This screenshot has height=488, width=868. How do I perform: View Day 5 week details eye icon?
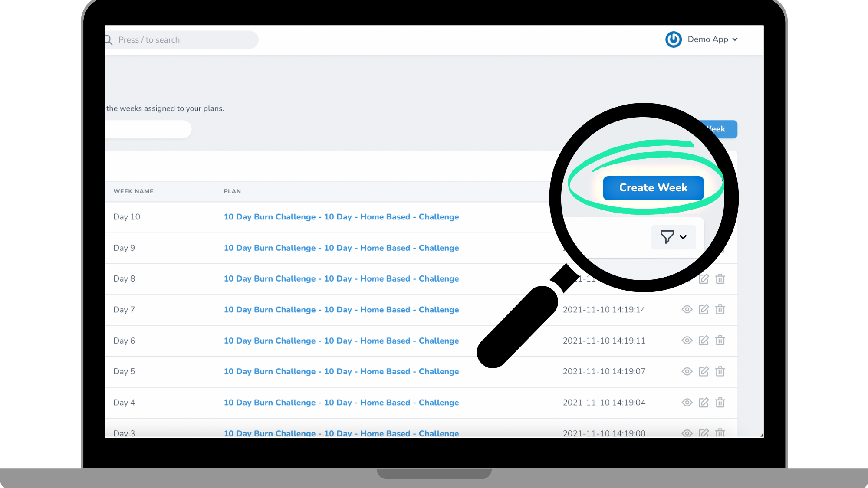click(x=687, y=372)
